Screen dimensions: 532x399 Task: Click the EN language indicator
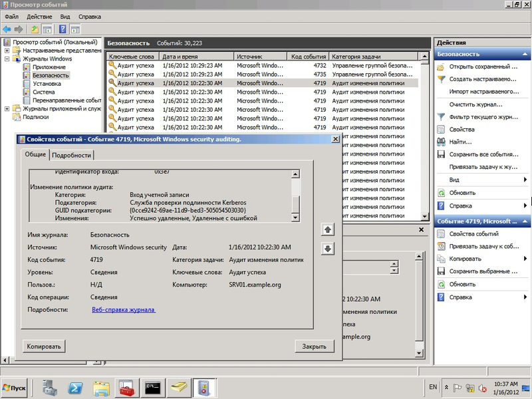[433, 387]
